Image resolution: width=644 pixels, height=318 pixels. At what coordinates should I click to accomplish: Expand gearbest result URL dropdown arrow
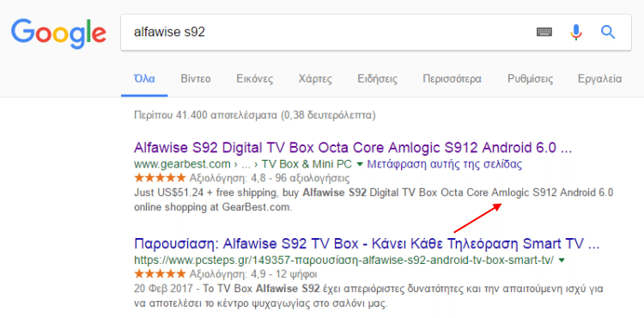[x=360, y=165]
